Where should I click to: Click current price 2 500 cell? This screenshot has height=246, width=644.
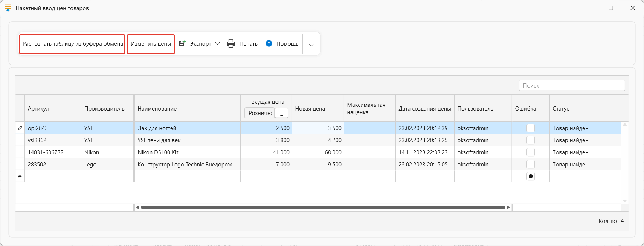pyautogui.click(x=266, y=128)
